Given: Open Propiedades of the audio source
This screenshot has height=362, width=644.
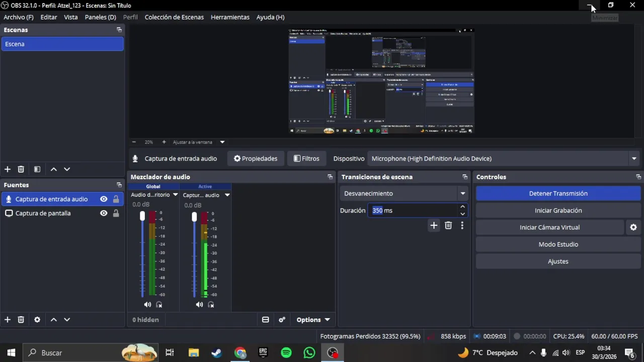Looking at the screenshot, I should click(x=256, y=158).
